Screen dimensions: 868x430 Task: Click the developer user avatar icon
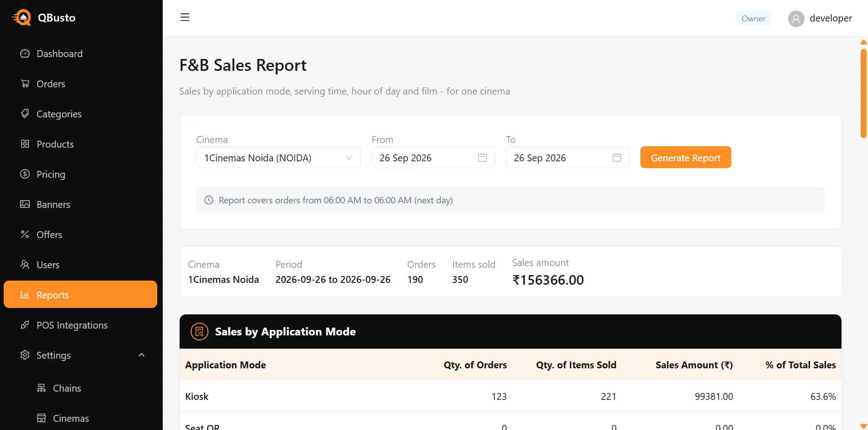pyautogui.click(x=796, y=18)
